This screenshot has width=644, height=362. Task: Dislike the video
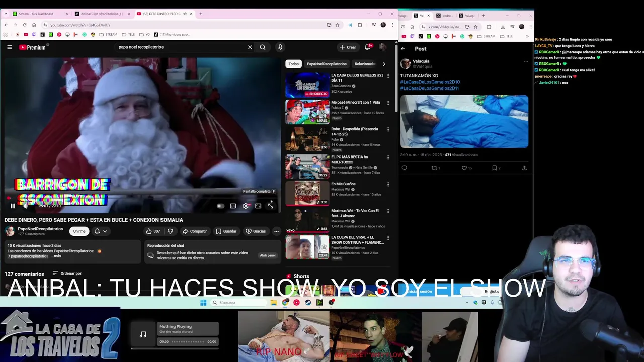(170, 231)
